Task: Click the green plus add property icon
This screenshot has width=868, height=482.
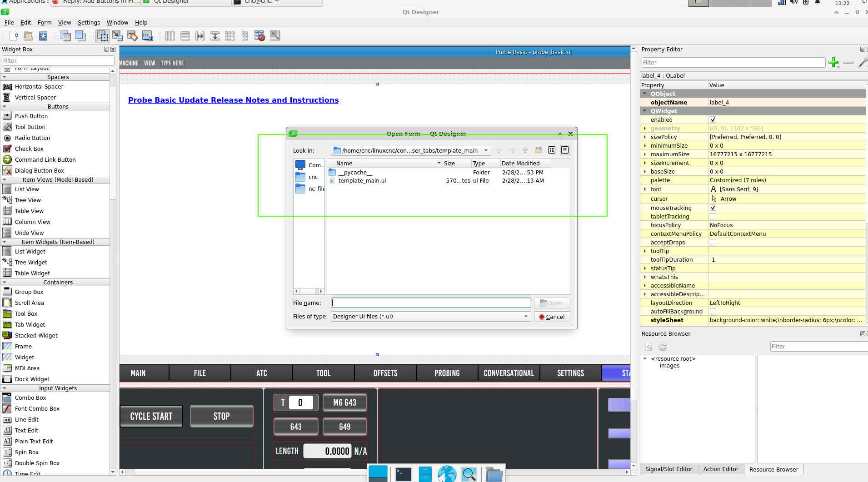Action: [x=833, y=63]
